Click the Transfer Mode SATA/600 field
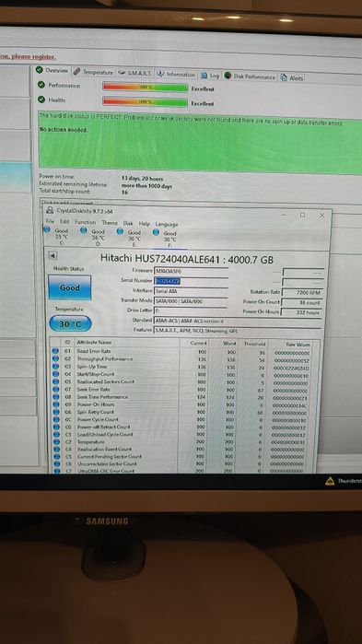The height and width of the screenshot is (644, 362). 191,301
